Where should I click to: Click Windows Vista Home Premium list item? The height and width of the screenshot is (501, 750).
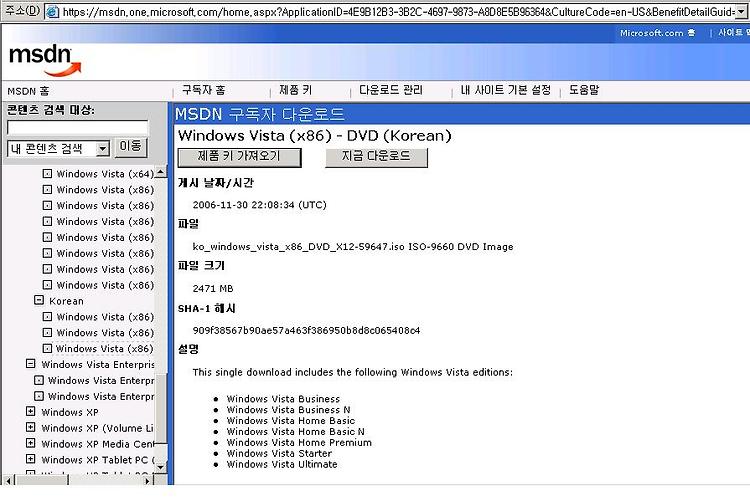tap(299, 443)
